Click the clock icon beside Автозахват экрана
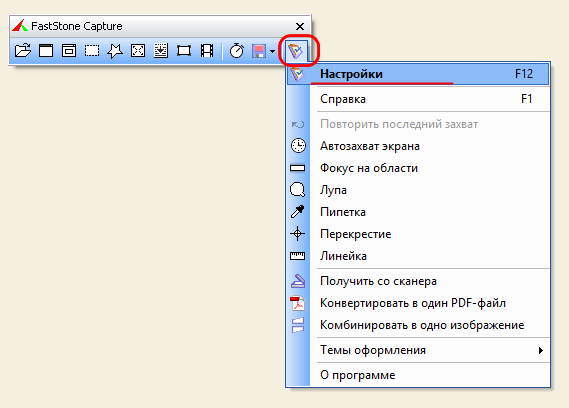 point(298,146)
